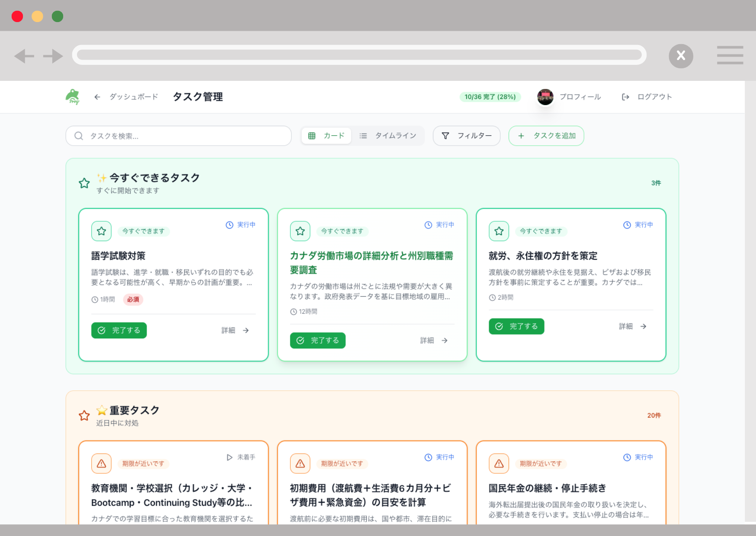Click the 2時間 duration label
Screen dimensions: 756x536
[501, 297]
